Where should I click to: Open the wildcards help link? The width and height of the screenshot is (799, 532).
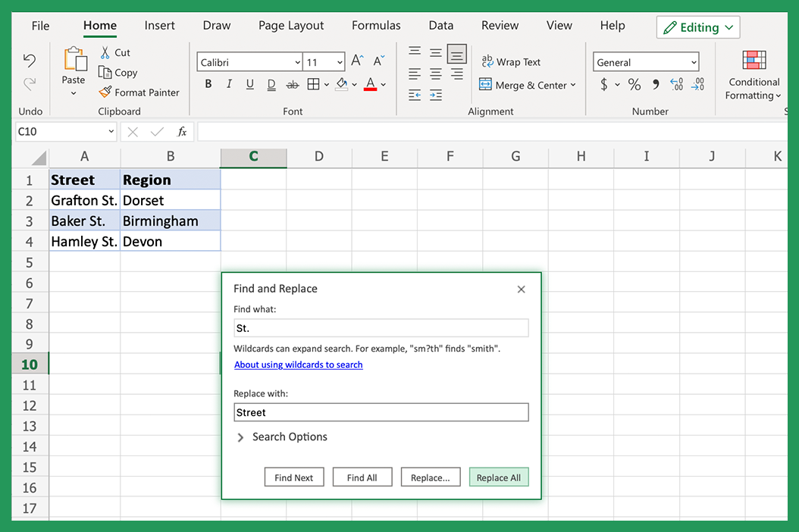pos(298,365)
